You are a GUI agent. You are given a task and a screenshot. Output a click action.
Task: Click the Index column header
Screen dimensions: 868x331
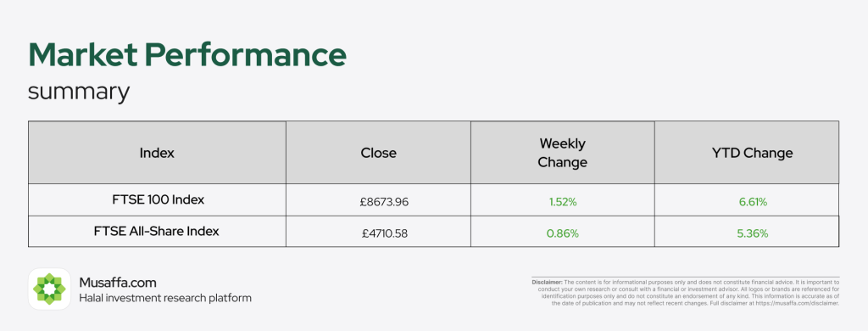point(157,153)
